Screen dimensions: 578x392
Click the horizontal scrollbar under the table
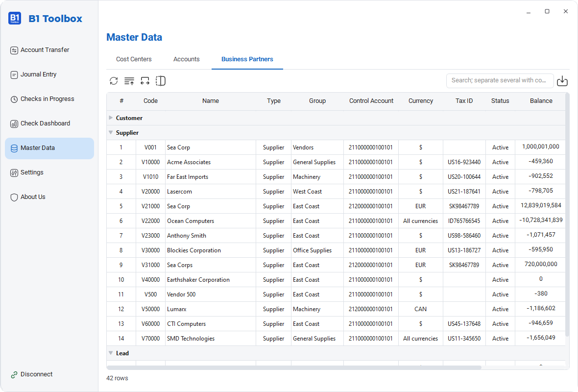coord(294,367)
